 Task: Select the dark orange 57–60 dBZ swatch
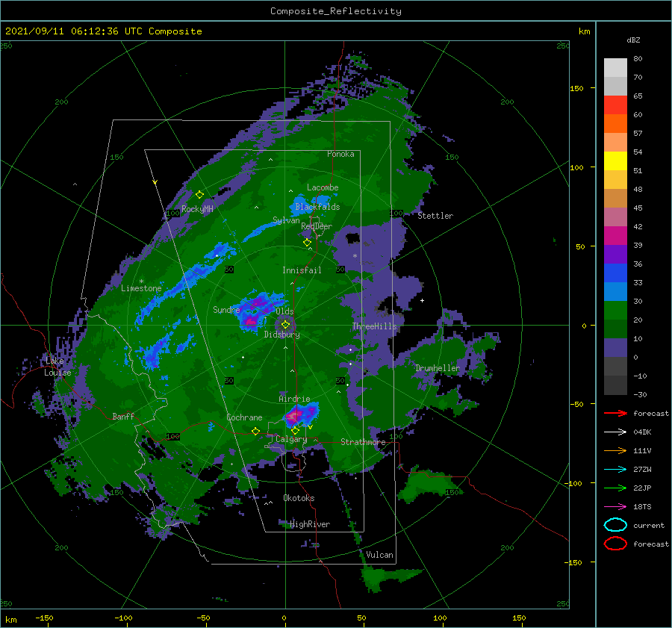[615, 123]
